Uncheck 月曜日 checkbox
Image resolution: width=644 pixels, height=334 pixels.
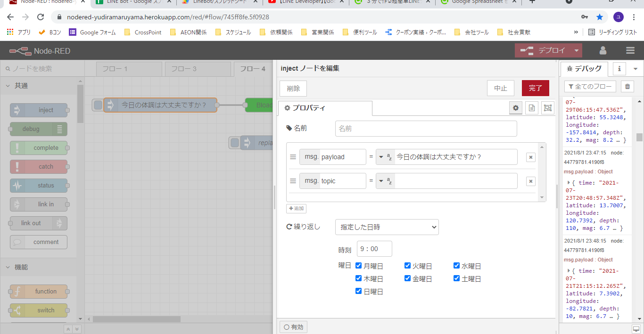(359, 266)
